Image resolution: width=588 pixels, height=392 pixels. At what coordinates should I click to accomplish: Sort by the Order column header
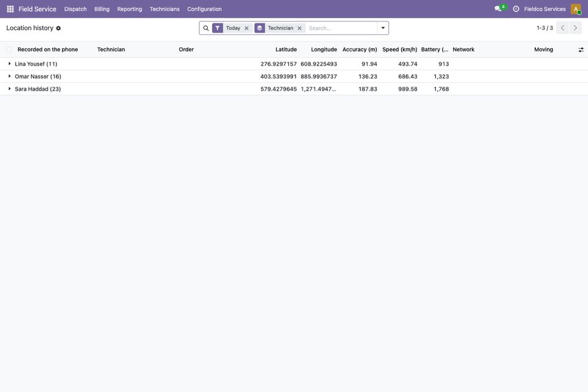coord(186,50)
